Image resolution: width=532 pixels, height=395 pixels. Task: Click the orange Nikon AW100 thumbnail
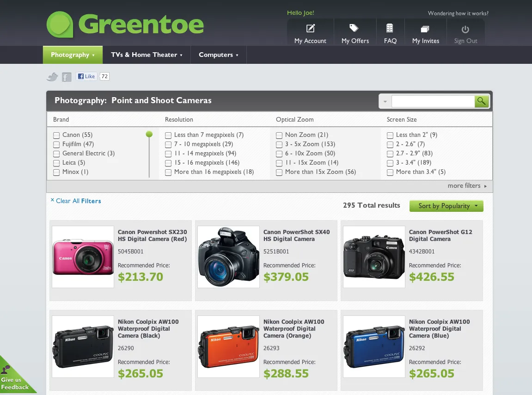(x=228, y=347)
